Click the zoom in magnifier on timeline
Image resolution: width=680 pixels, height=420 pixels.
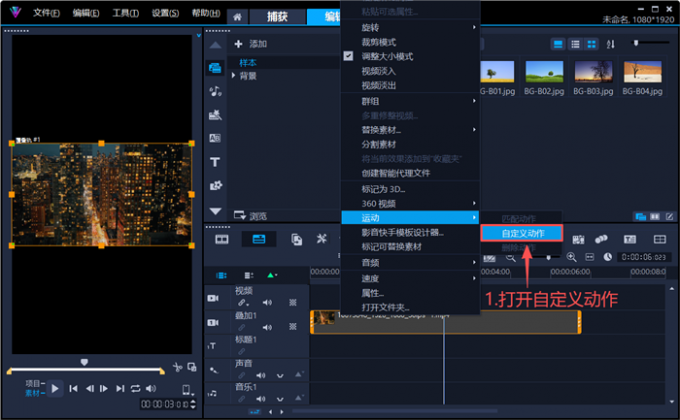click(x=572, y=257)
